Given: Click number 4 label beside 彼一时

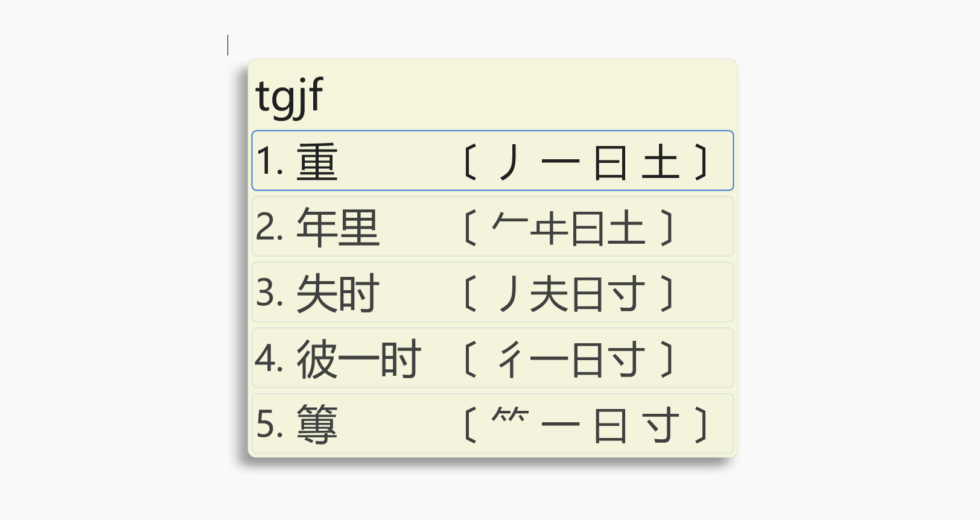Looking at the screenshot, I should (269, 359).
